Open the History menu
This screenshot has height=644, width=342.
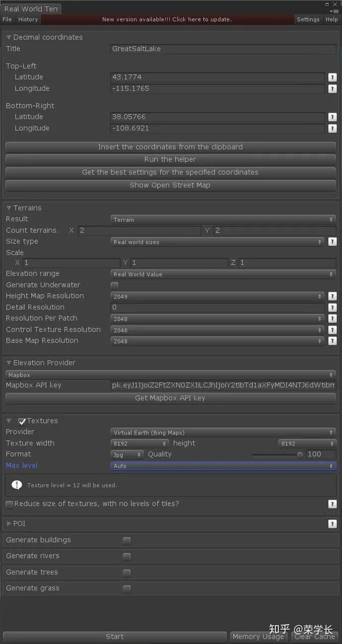pyautogui.click(x=27, y=19)
